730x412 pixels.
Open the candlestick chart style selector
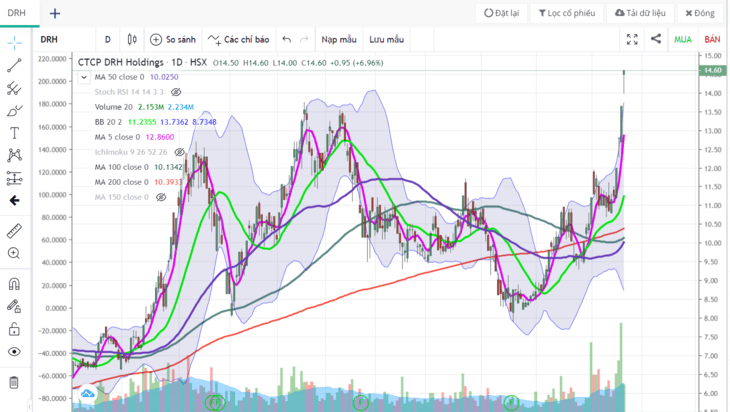[x=132, y=40]
